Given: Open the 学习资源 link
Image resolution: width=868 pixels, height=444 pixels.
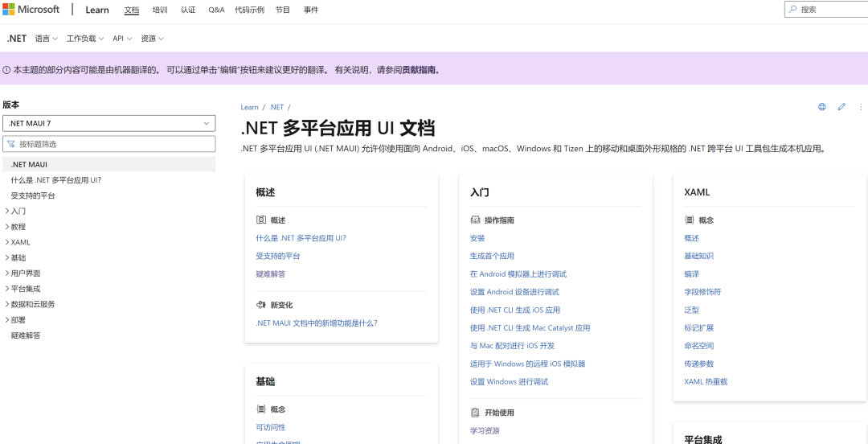Looking at the screenshot, I should (x=485, y=430).
